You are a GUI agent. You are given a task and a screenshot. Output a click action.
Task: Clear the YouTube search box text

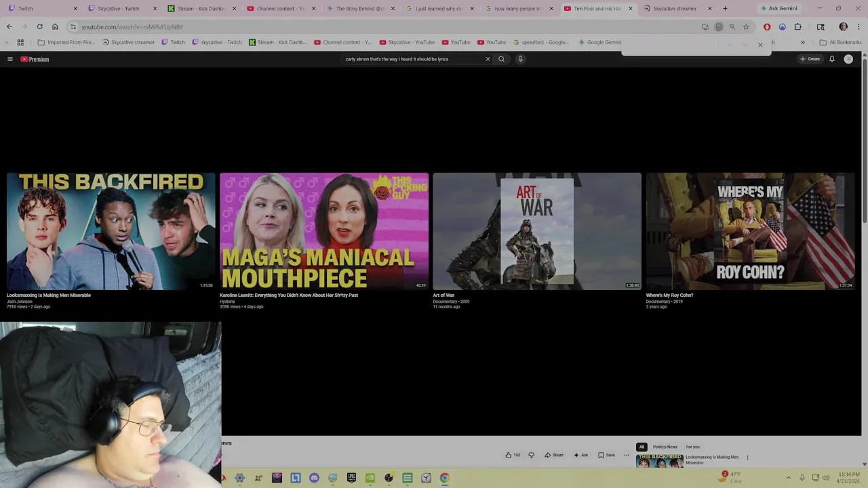point(487,59)
